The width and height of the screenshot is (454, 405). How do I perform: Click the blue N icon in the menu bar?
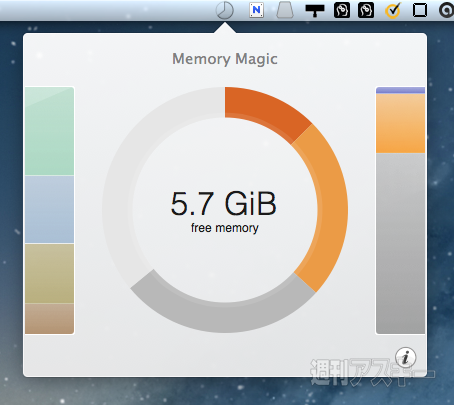coord(256,10)
